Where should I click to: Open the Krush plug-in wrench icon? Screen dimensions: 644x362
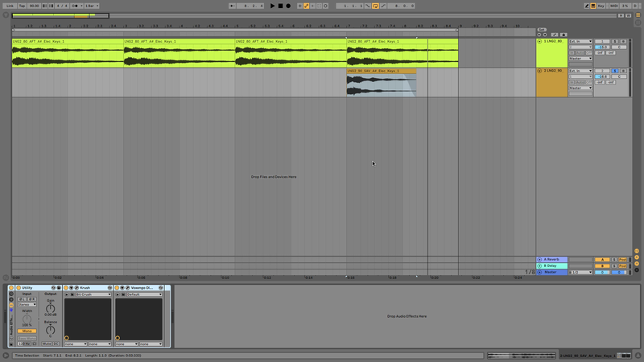tap(76, 288)
